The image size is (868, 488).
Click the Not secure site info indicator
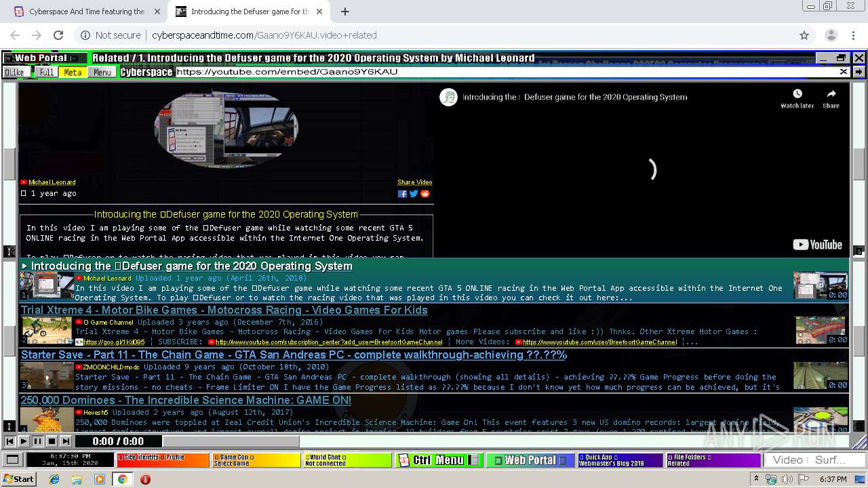pos(111,35)
